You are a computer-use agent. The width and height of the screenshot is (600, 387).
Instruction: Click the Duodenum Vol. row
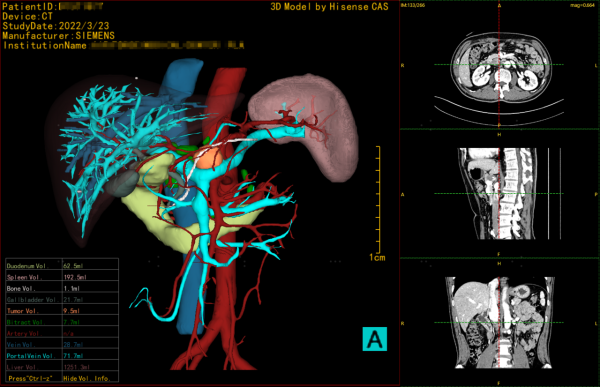click(62, 265)
